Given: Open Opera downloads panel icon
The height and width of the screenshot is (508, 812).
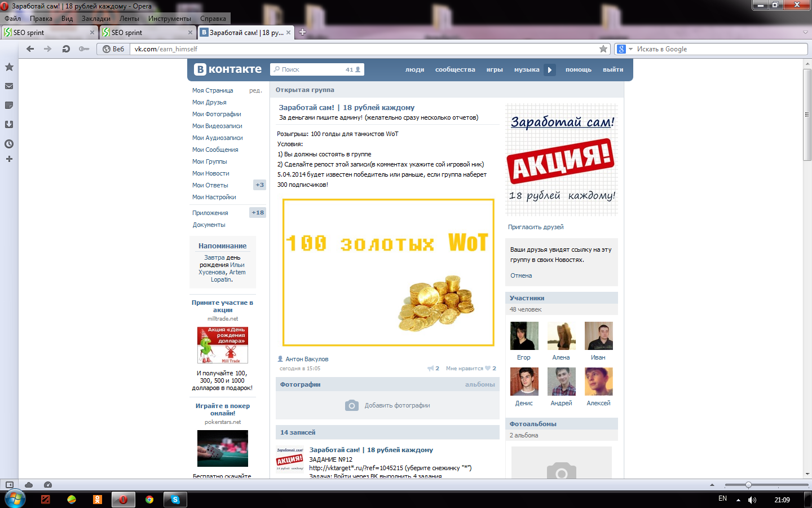Looking at the screenshot, I should coord(9,125).
